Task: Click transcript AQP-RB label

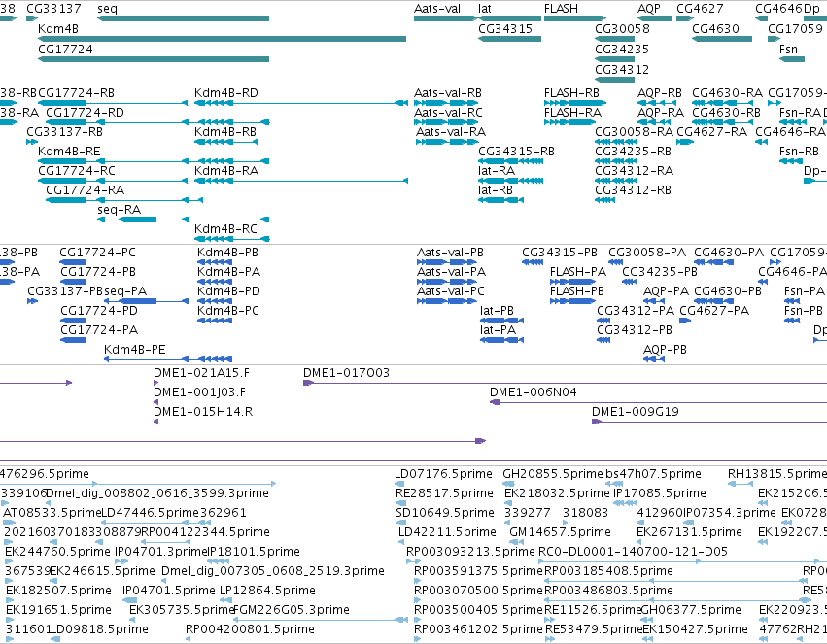Action: [659, 93]
